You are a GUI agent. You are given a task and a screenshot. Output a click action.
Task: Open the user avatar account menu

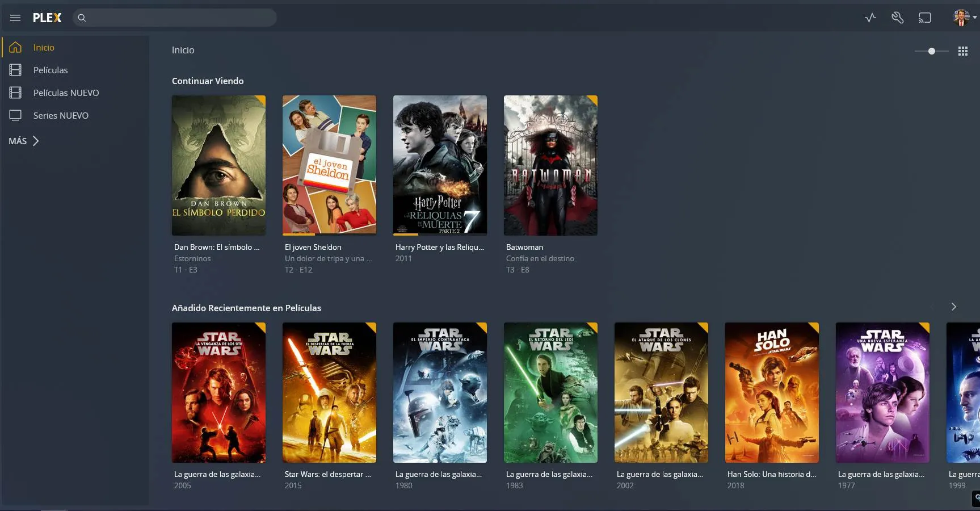[964, 18]
